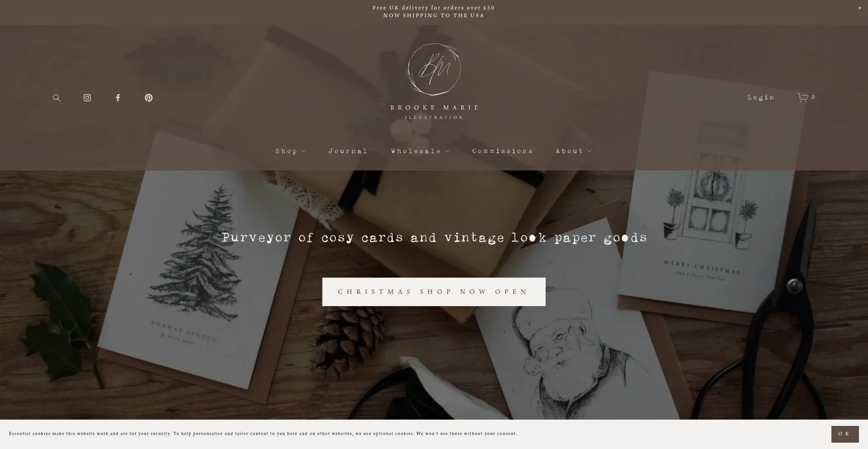
Task: Expand the Wholesale dropdown menu
Action: [x=420, y=151]
